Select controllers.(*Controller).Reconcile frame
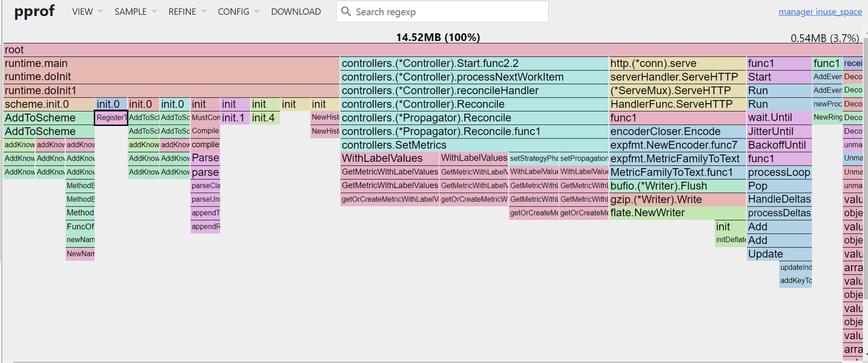868x363 pixels. [474, 104]
